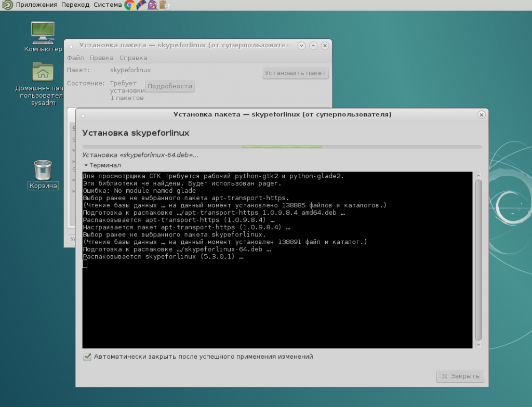532x407 pixels.
Task: Click the Установить пакет button
Action: 296,73
